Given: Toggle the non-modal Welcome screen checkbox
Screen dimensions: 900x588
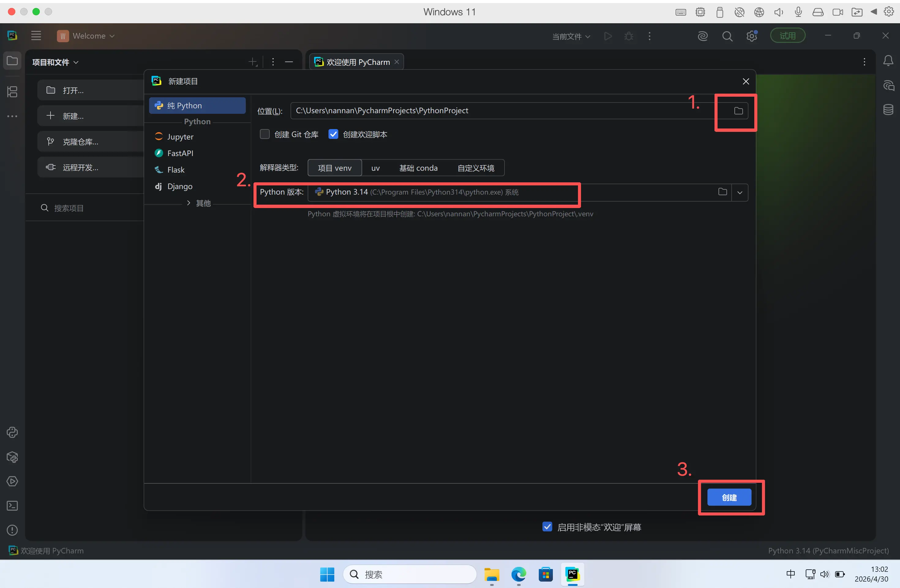Looking at the screenshot, I should (x=547, y=527).
